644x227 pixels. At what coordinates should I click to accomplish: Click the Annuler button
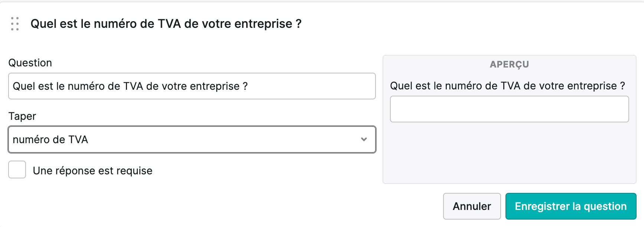472,206
